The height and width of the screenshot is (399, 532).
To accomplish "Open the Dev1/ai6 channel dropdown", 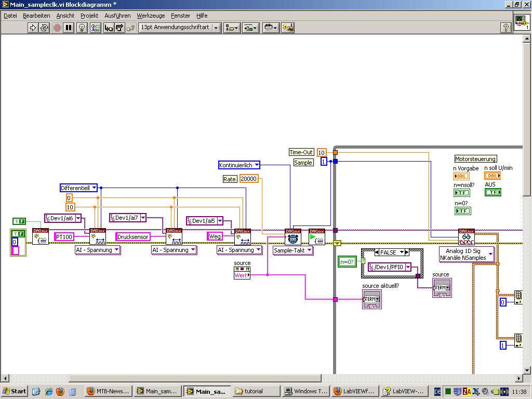I will tap(78, 218).
